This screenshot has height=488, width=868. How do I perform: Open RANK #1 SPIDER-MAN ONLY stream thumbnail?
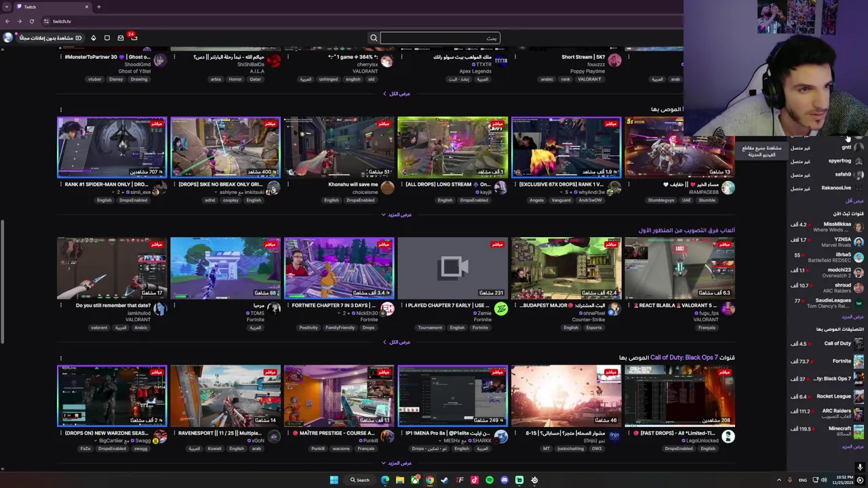112,148
